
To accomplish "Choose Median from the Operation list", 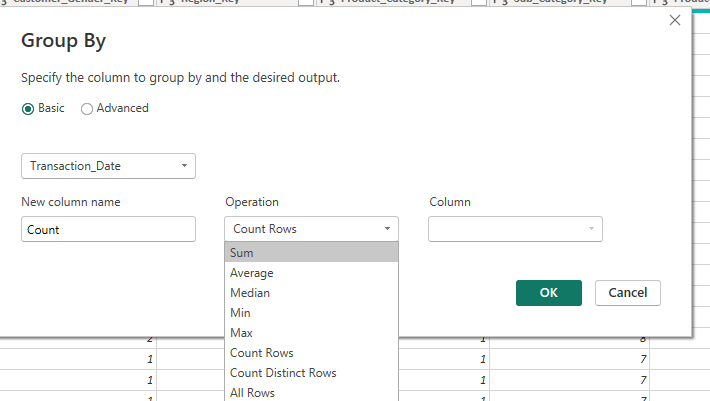I will 312,293.
